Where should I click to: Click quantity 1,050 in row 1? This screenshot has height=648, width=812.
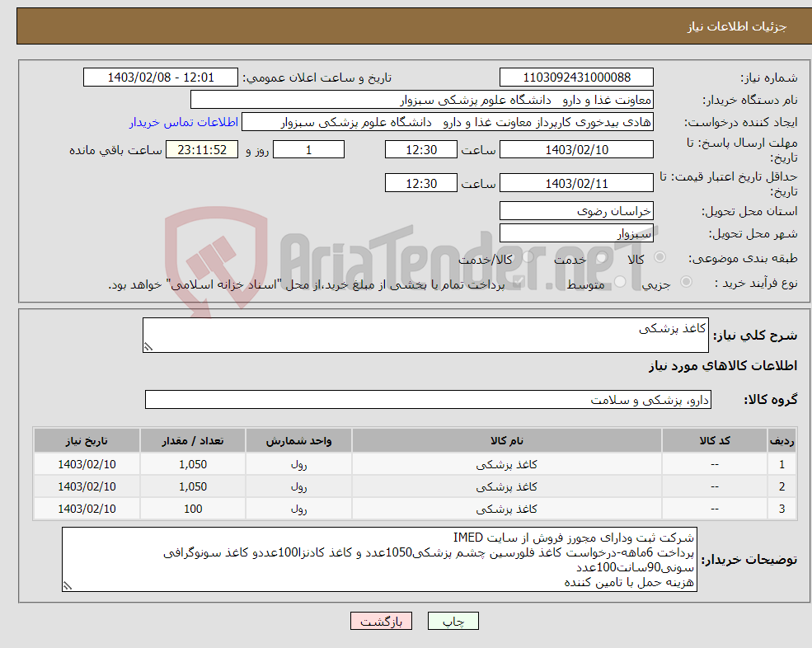tap(193, 465)
